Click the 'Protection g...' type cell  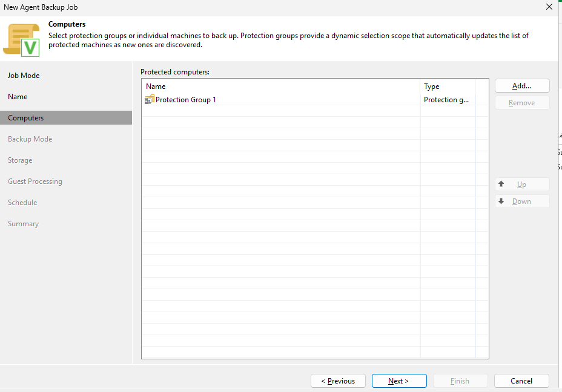click(446, 100)
